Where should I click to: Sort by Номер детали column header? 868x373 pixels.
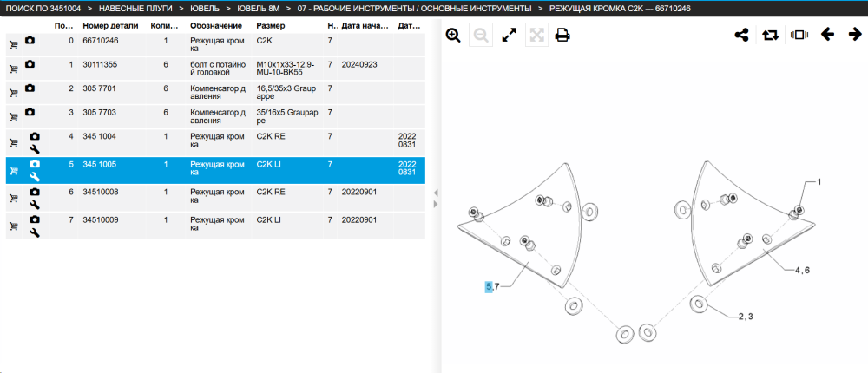click(x=108, y=26)
